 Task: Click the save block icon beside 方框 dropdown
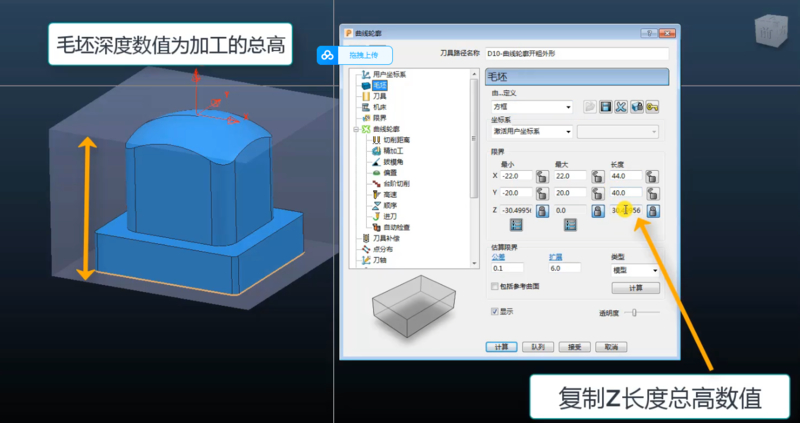tap(605, 107)
